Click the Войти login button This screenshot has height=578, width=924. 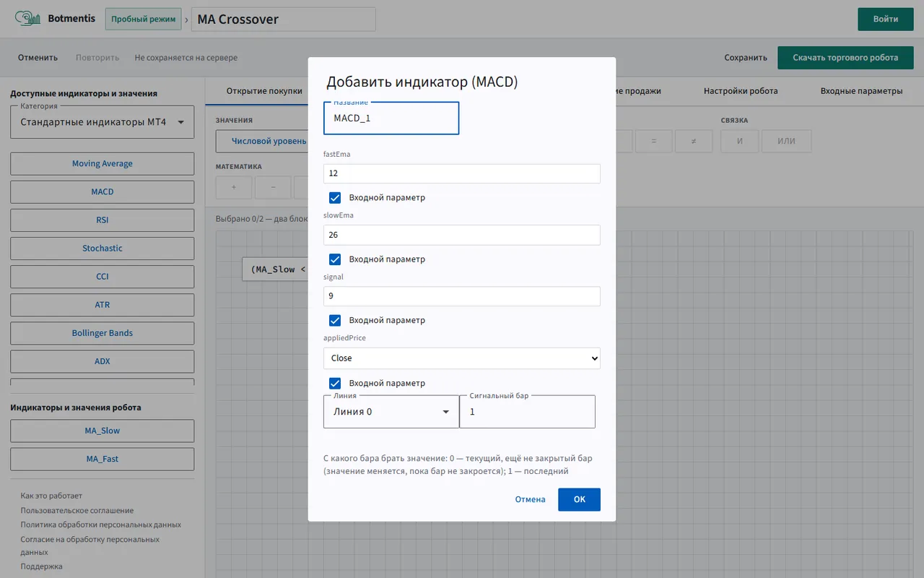pos(886,19)
